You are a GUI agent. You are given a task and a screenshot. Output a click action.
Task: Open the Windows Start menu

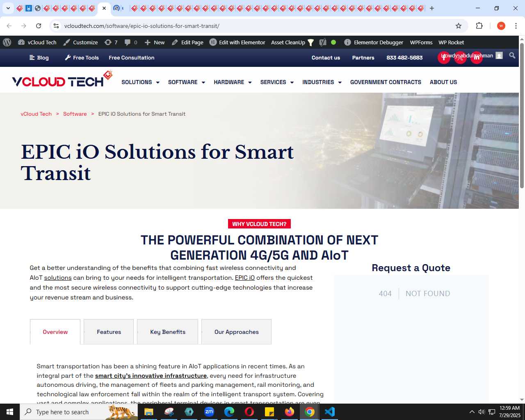[10, 412]
